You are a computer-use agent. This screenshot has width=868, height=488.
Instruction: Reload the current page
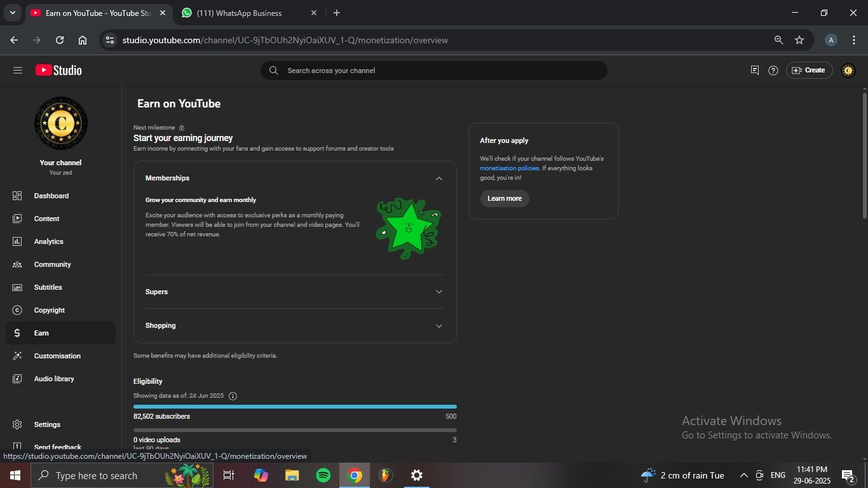60,40
